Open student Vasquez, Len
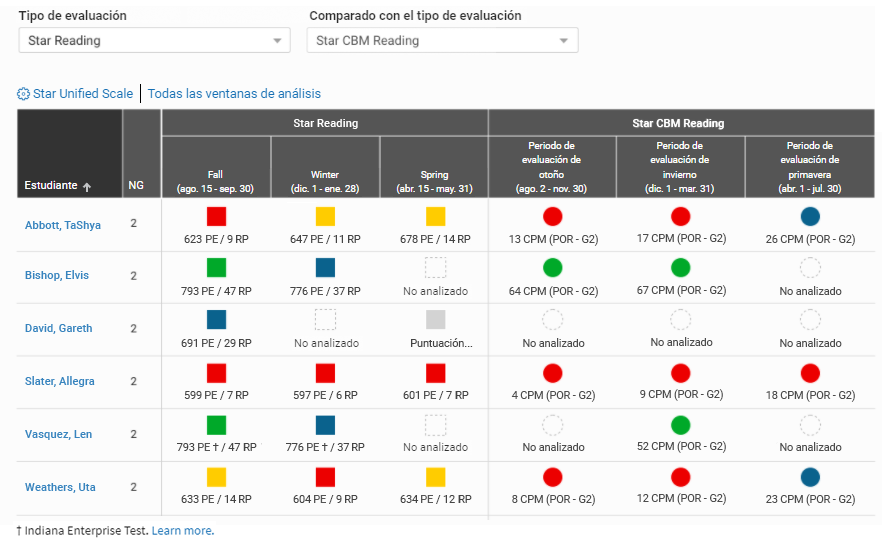The image size is (882, 546). [x=58, y=434]
